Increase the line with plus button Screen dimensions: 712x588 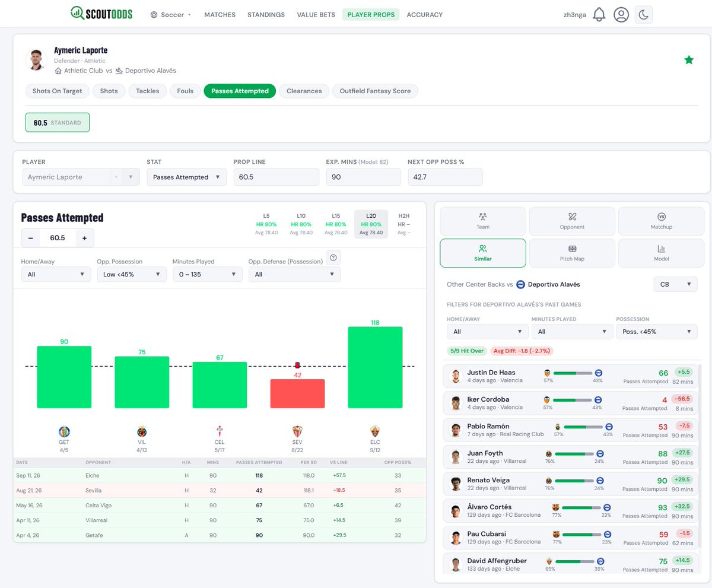[x=85, y=238]
